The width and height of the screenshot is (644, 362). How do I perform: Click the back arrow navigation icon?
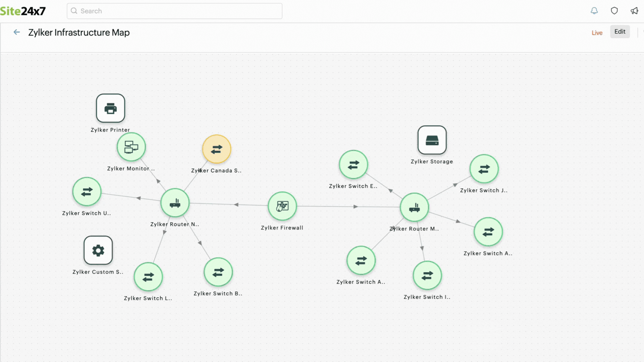[x=16, y=32]
